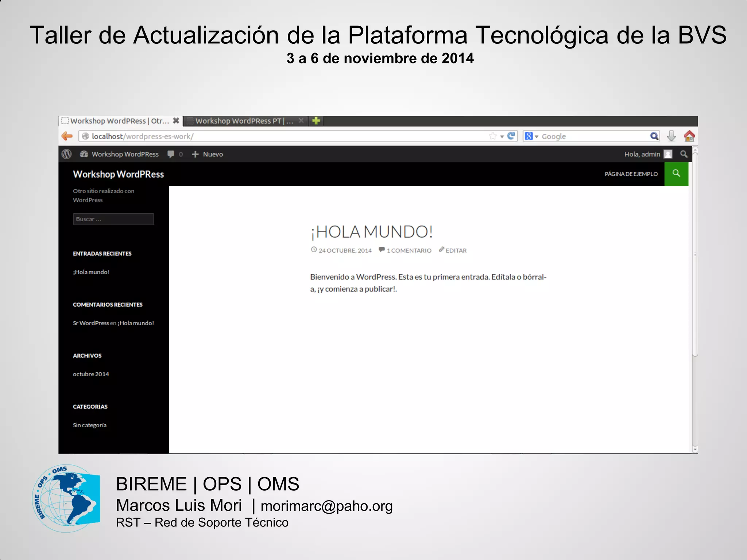Open the downloads arrow icon

[671, 136]
